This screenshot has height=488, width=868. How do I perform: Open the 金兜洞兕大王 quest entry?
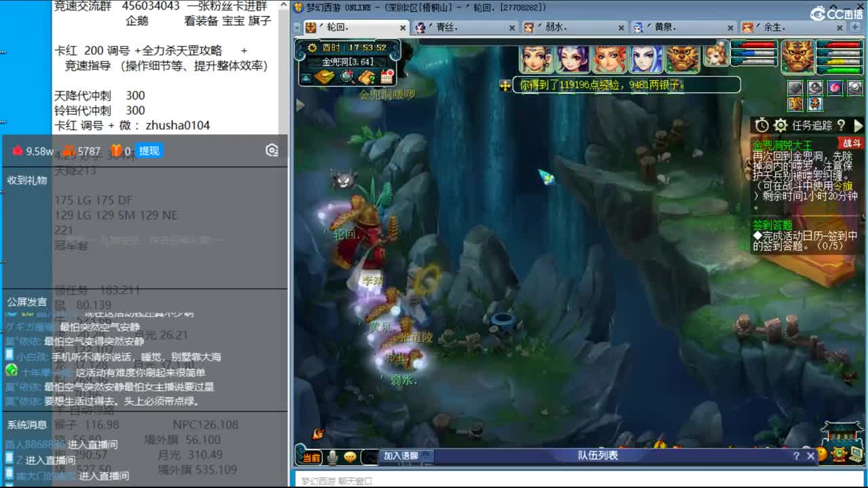(782, 145)
